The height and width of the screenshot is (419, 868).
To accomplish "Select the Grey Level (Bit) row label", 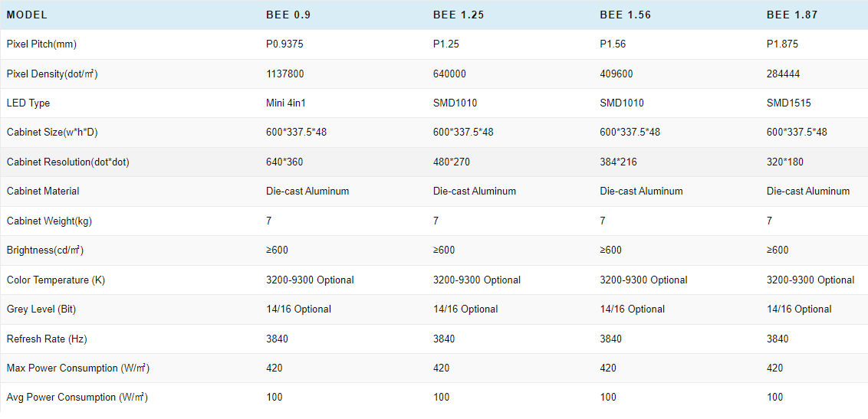I will click(41, 309).
